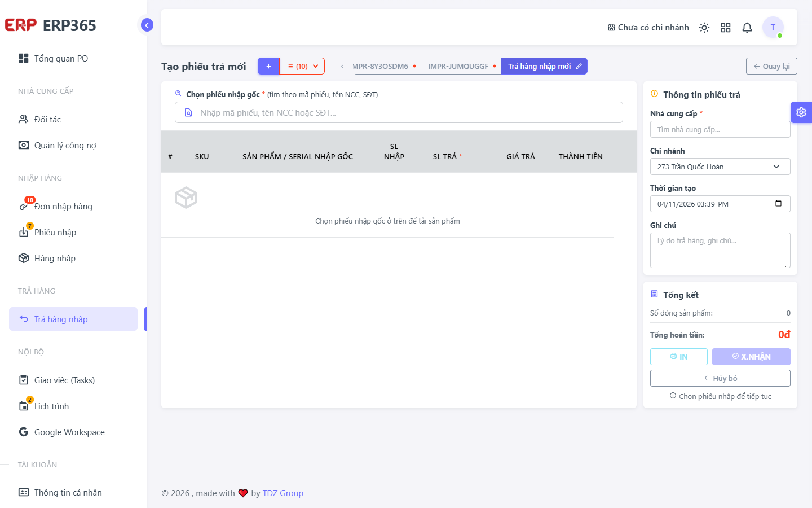Switch to MPR-8Y3OSDM6 tab
The image size is (812, 508).
(x=386, y=66)
